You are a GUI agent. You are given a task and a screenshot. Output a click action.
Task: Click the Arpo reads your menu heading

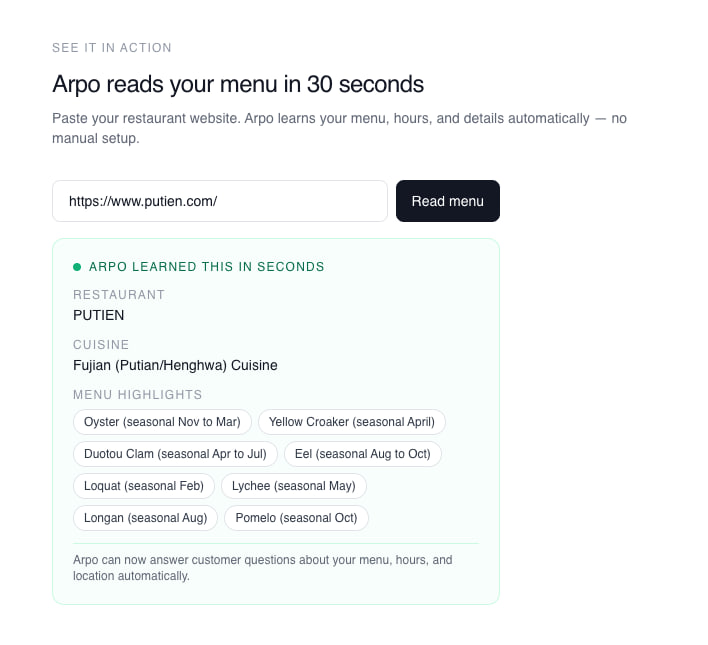(238, 84)
